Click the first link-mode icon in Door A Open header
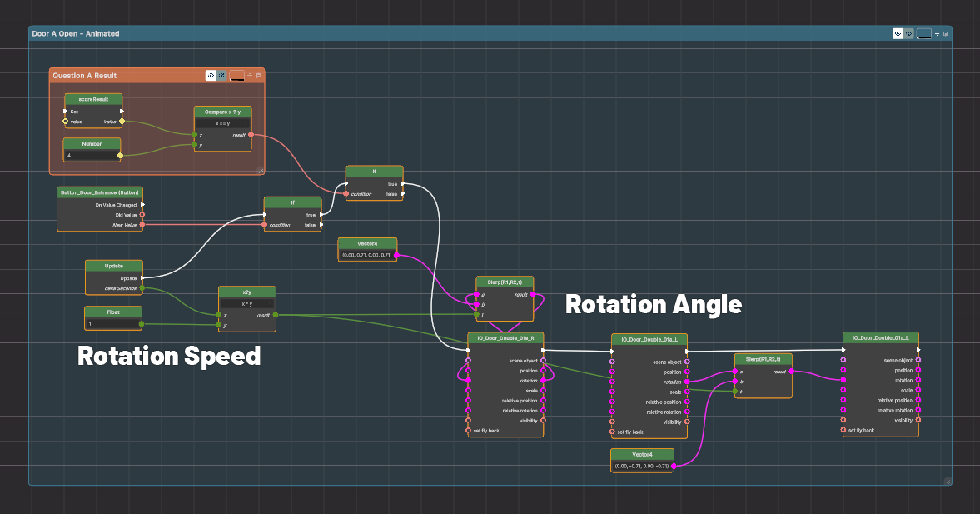The height and width of the screenshot is (514, 980). point(898,33)
